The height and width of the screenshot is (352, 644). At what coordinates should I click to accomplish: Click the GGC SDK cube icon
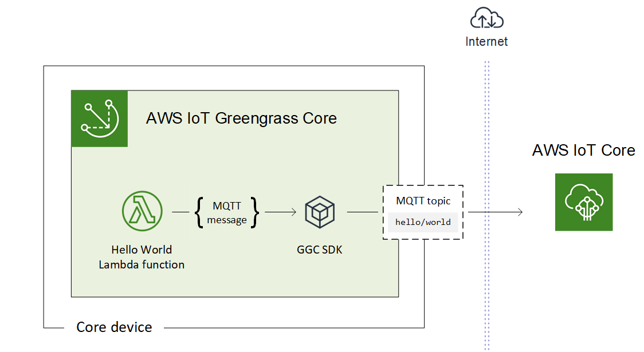point(319,211)
